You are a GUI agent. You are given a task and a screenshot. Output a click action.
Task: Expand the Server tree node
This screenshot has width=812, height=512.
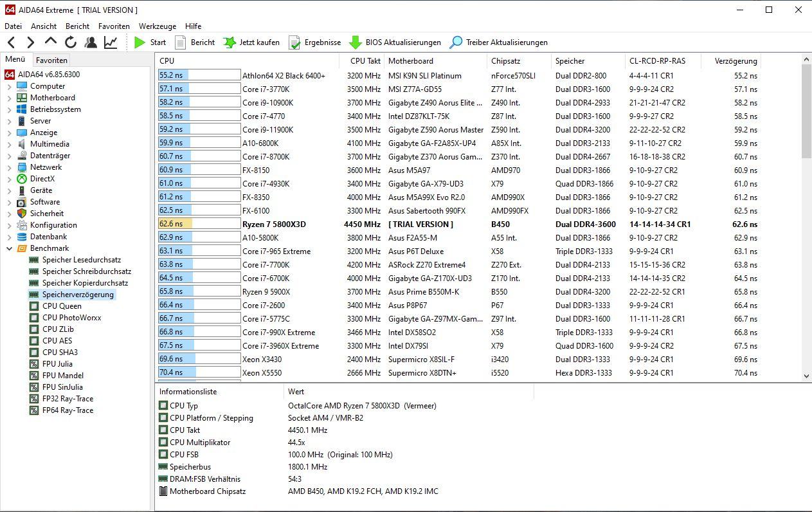point(9,121)
